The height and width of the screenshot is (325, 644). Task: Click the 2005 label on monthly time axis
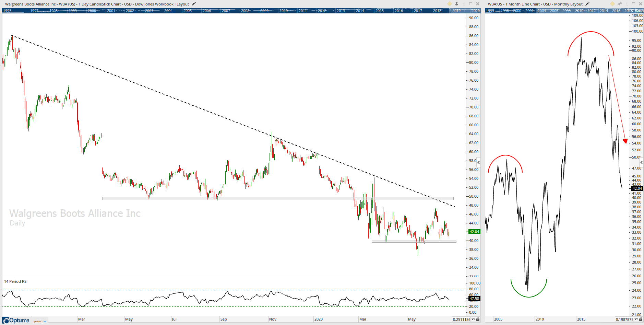click(x=498, y=319)
